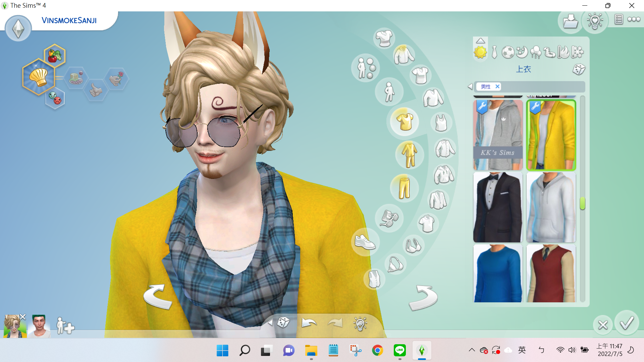Choose the cake and wine trait slot
The width and height of the screenshot is (644, 362).
tap(76, 78)
